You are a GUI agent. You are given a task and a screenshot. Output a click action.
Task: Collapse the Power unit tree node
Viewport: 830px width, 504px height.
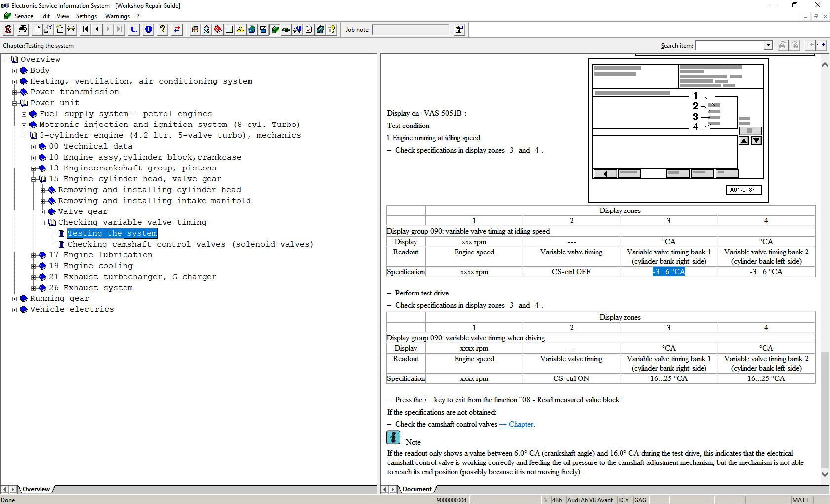point(14,103)
